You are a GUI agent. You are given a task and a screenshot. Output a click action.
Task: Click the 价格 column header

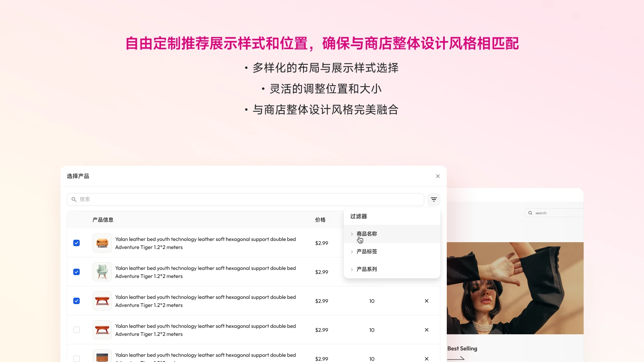pyautogui.click(x=320, y=220)
